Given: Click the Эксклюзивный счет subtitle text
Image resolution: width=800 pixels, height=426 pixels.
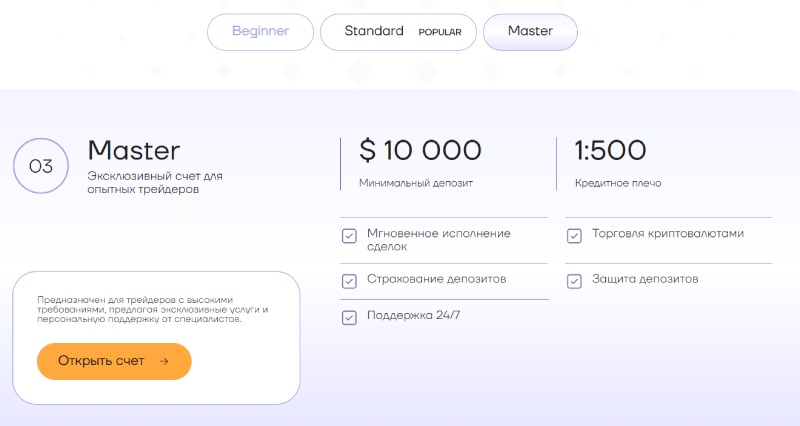Looking at the screenshot, I should [x=155, y=182].
